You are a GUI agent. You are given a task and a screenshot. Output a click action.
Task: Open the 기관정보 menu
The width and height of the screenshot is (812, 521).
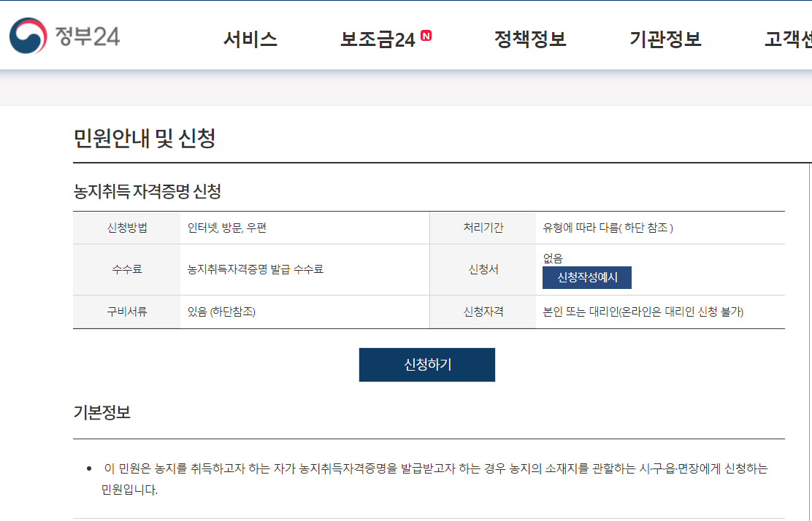665,40
